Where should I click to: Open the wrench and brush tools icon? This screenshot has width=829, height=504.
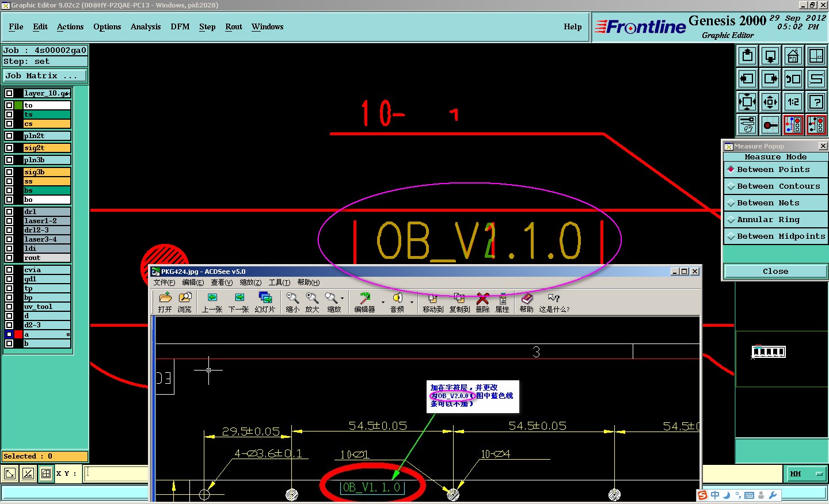(x=747, y=125)
